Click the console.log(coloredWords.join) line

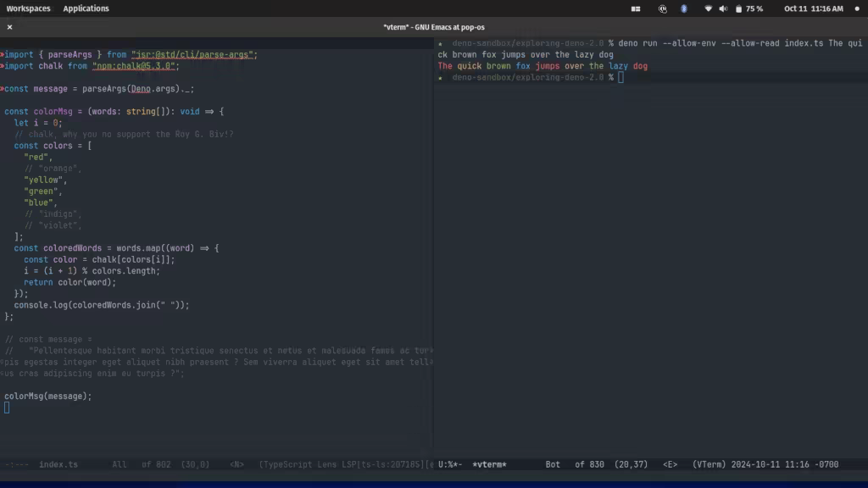click(102, 305)
